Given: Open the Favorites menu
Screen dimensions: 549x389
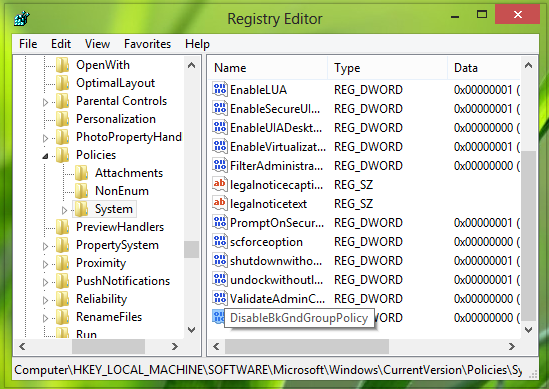Looking at the screenshot, I should pyautogui.click(x=147, y=44).
